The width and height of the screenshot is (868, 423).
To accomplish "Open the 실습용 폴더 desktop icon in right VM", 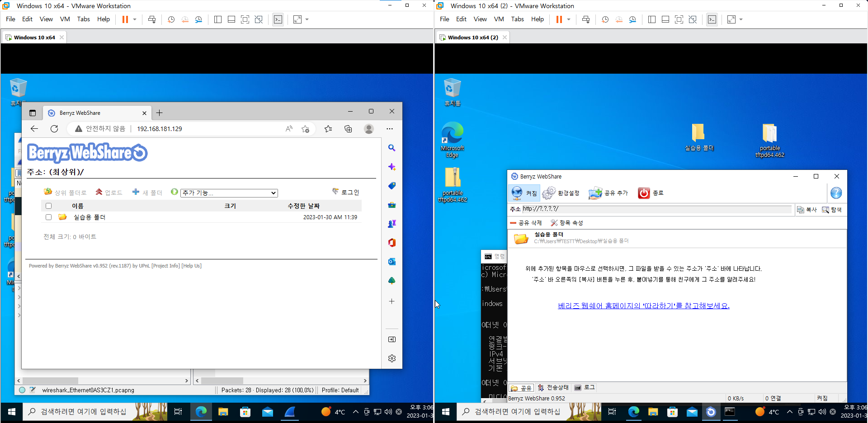I will [x=699, y=137].
